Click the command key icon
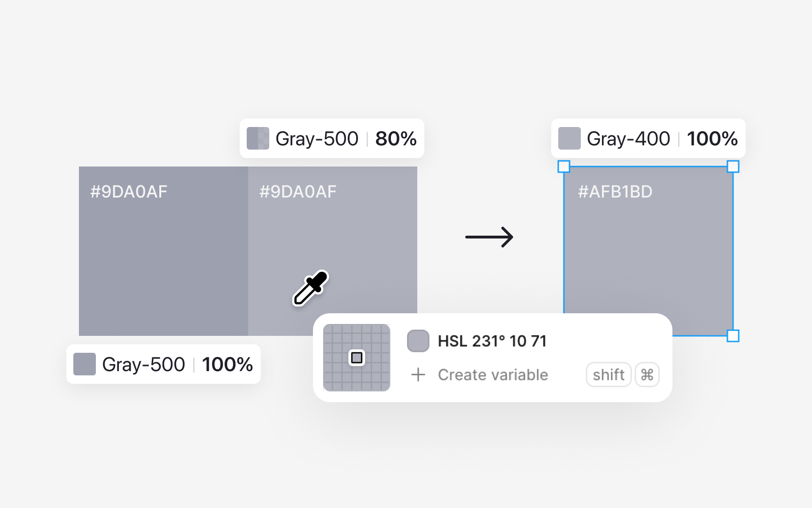 647,375
